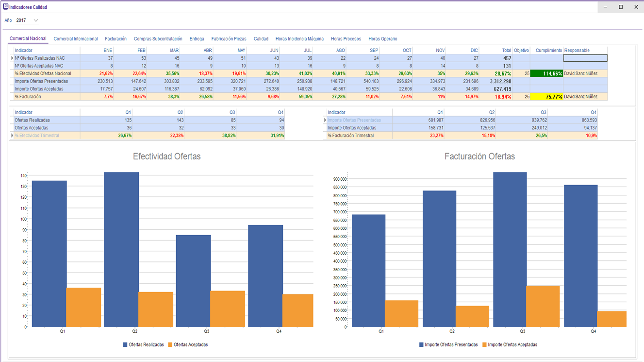Click the orange Ofertas Aceptadas legend square
Screen dimensions: 644x362
pyautogui.click(x=170, y=345)
